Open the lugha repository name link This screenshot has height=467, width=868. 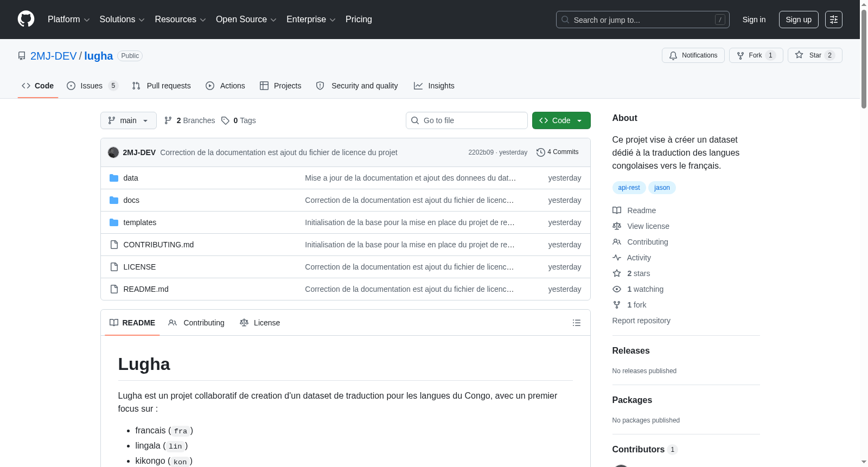click(99, 56)
